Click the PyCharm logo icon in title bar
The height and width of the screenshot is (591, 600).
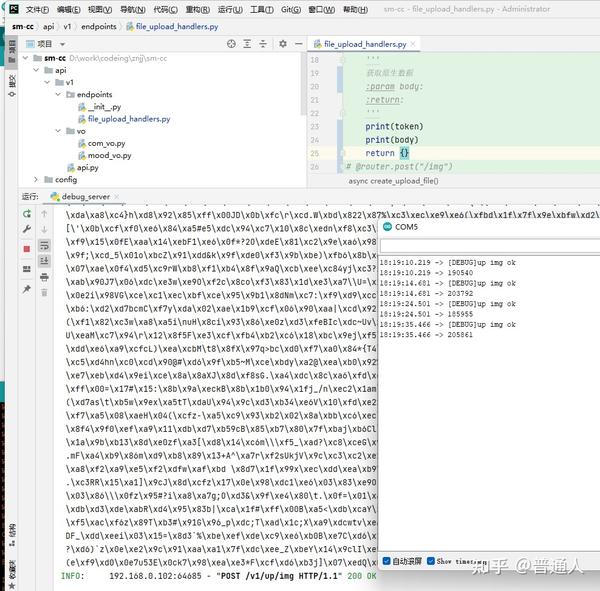coord(14,9)
